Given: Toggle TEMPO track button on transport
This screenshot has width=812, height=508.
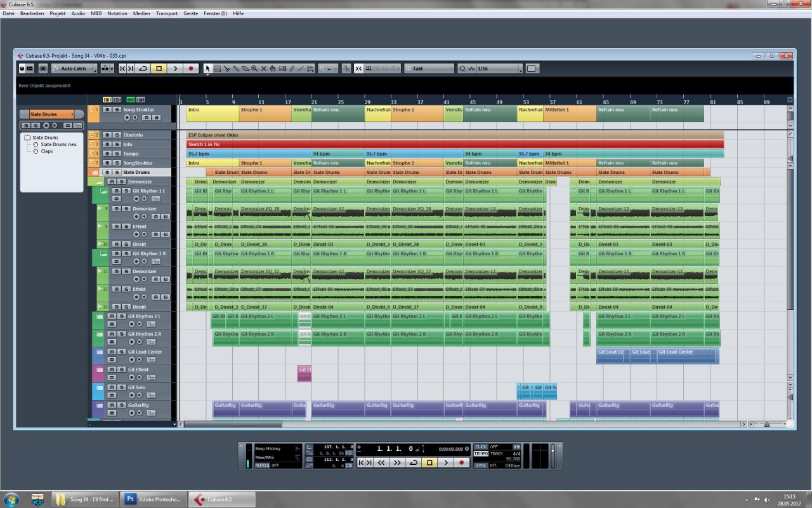Looking at the screenshot, I should pos(481,453).
